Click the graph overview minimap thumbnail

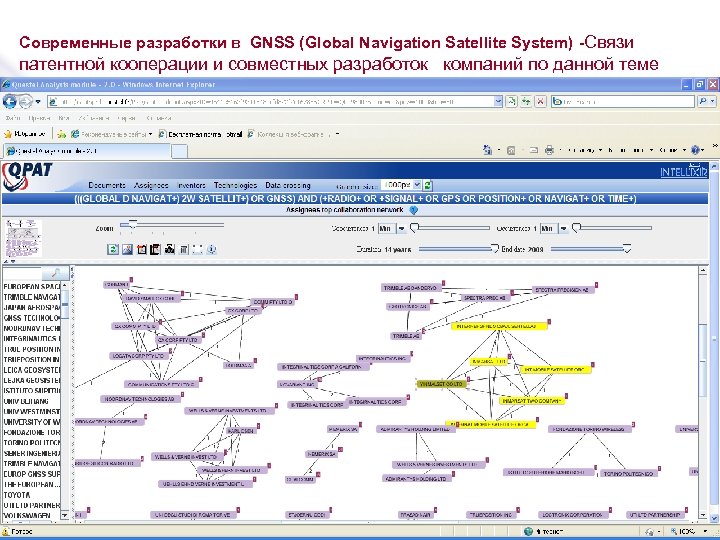[x=23, y=238]
